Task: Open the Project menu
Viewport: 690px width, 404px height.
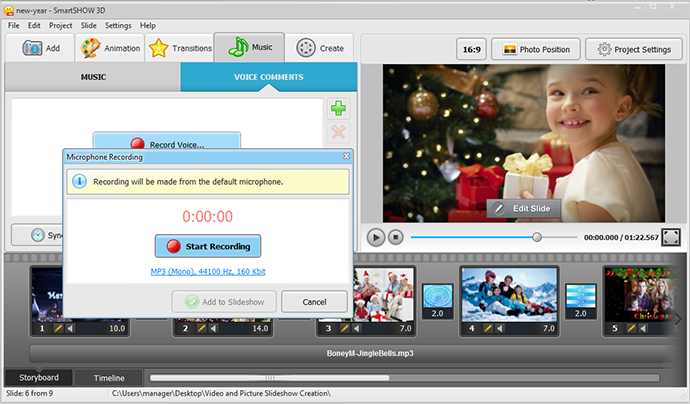Action: (x=60, y=26)
